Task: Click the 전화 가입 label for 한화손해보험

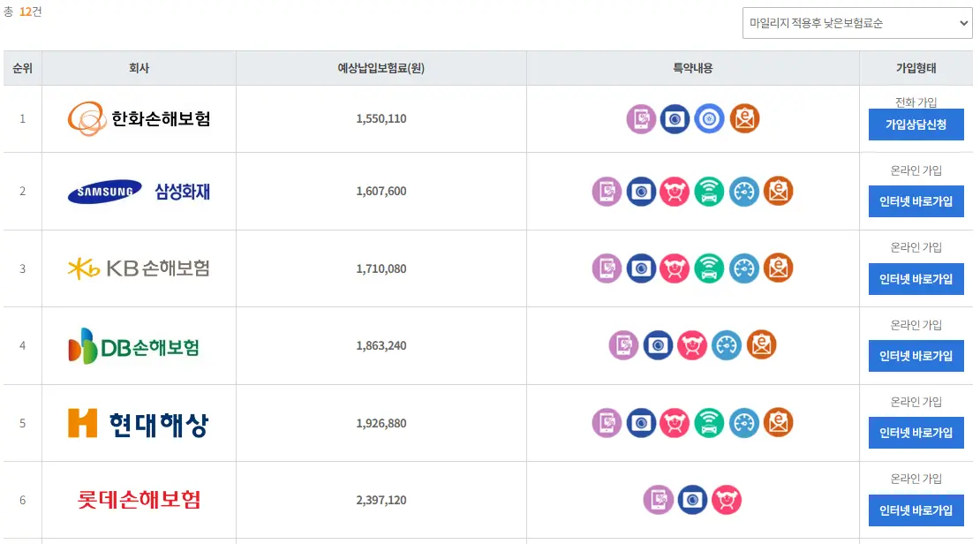Action: [916, 102]
